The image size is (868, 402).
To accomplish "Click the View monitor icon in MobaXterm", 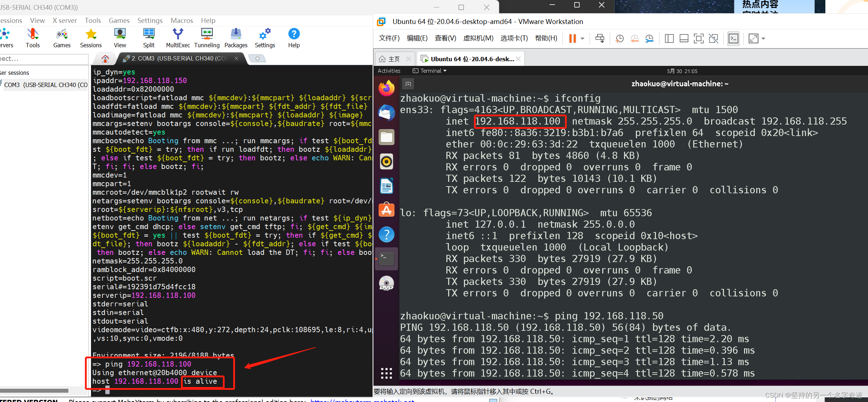I will pyautogui.click(x=120, y=38).
